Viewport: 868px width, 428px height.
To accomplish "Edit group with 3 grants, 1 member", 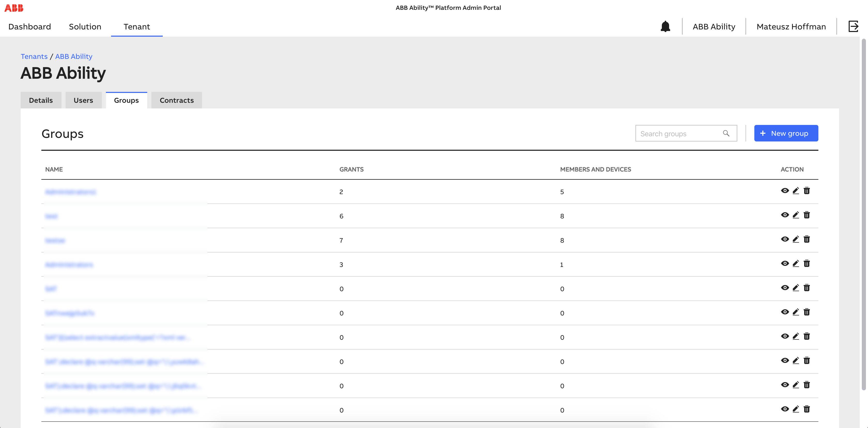I will point(796,263).
